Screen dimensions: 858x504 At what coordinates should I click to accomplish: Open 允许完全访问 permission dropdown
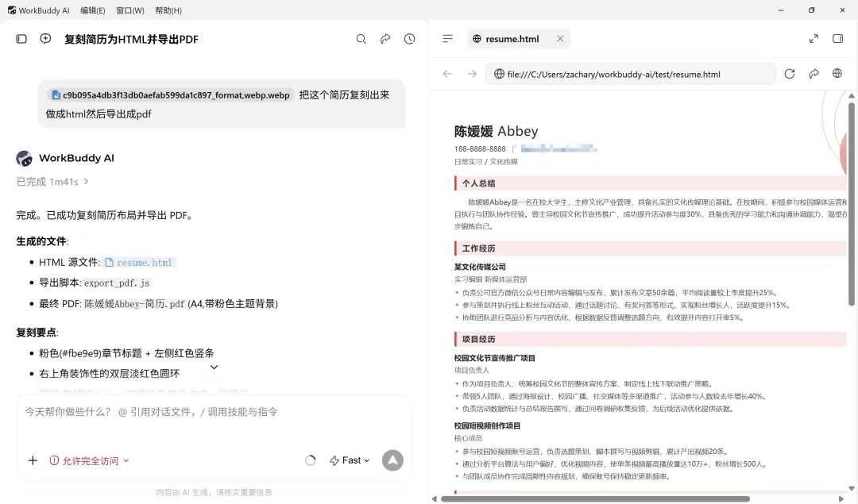89,461
